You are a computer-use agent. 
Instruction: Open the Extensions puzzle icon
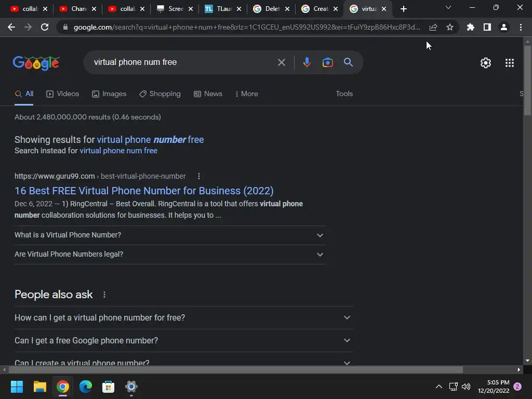click(471, 27)
